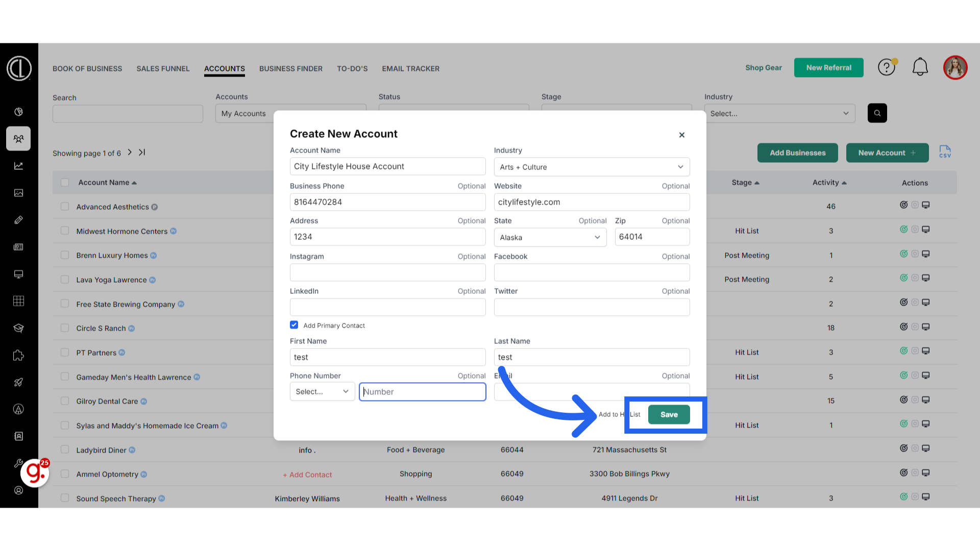This screenshot has width=980, height=551.
Task: Click the CSV export icon
Action: [945, 152]
